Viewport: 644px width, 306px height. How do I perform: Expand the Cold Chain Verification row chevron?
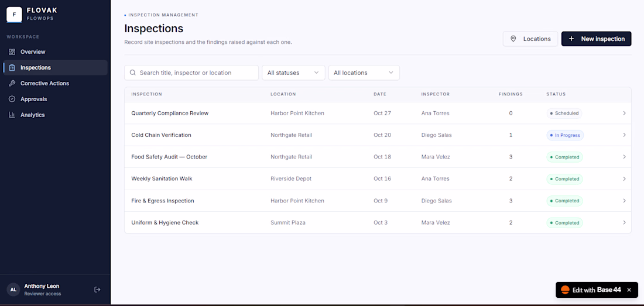[x=624, y=135]
